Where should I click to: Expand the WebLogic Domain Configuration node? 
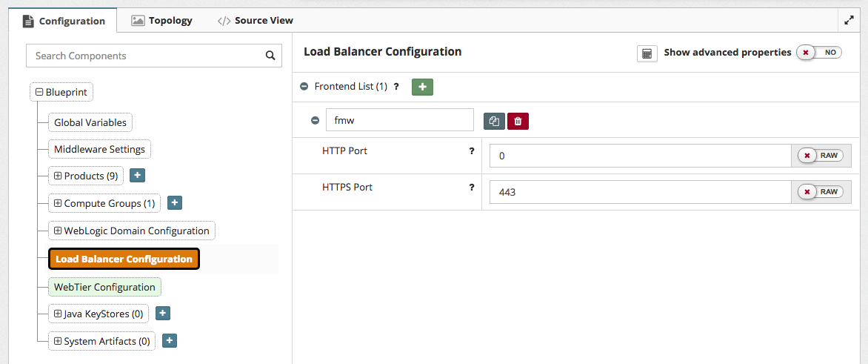[58, 231]
